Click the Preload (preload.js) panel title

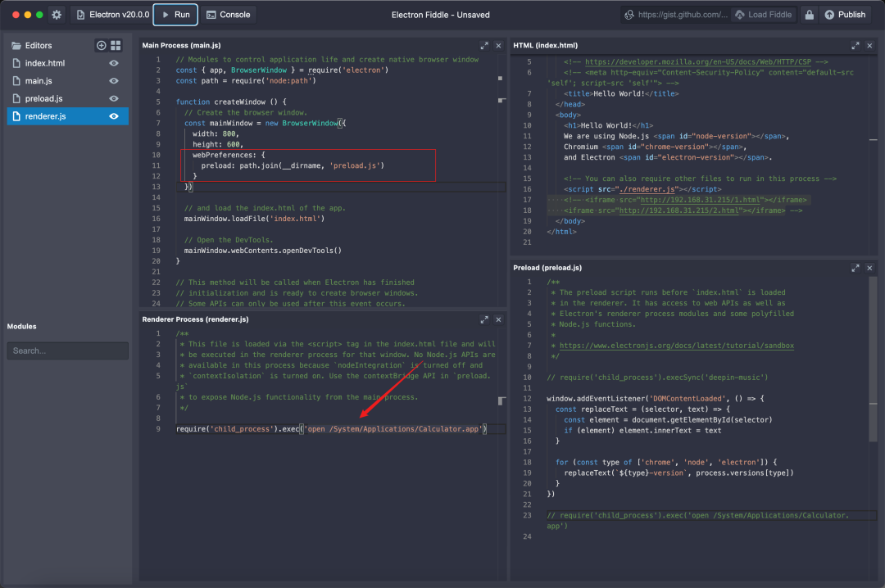coord(547,268)
